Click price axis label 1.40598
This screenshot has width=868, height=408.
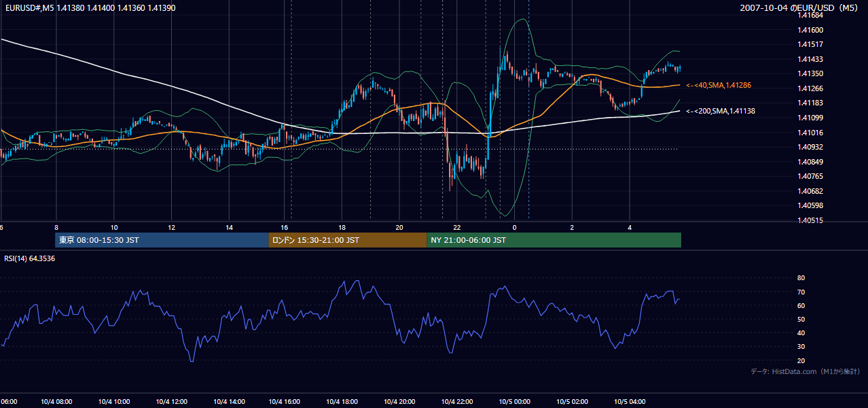[811, 205]
